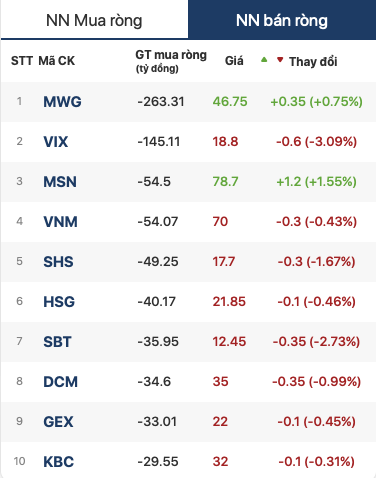Open the MSN ticker link
Screen dimensions: 376x478
(x=60, y=182)
